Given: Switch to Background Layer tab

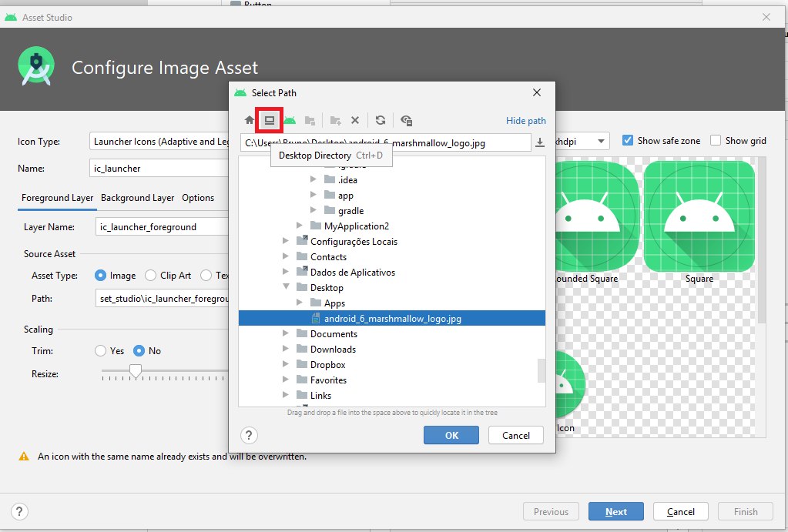Looking at the screenshot, I should click(x=137, y=198).
